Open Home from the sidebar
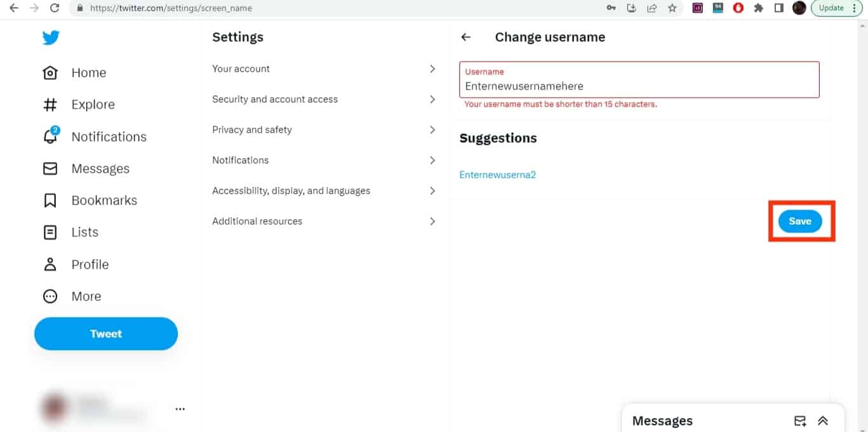This screenshot has height=432, width=868. point(74,72)
